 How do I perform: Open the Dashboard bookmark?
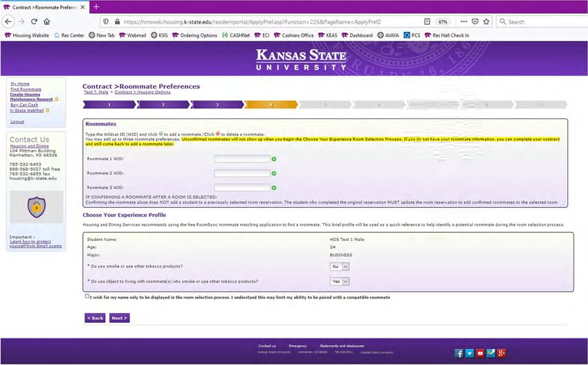(x=357, y=35)
